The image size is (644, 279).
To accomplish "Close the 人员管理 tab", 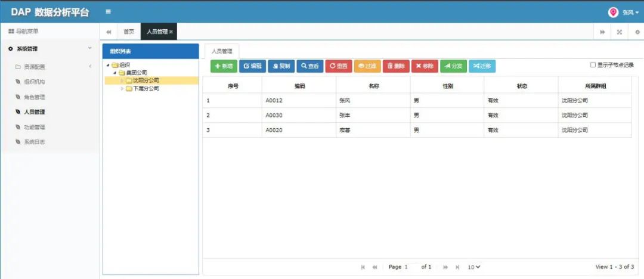I will coord(171,32).
